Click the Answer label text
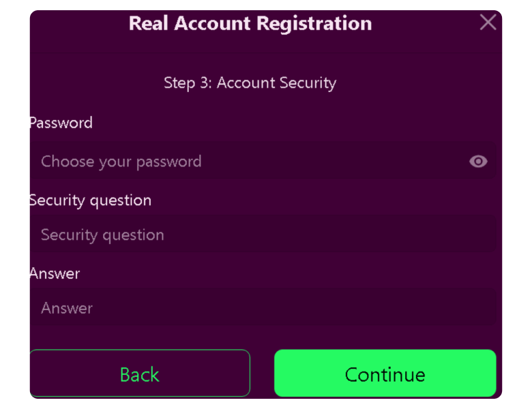Screen dimensions: 532x409 pos(55,273)
